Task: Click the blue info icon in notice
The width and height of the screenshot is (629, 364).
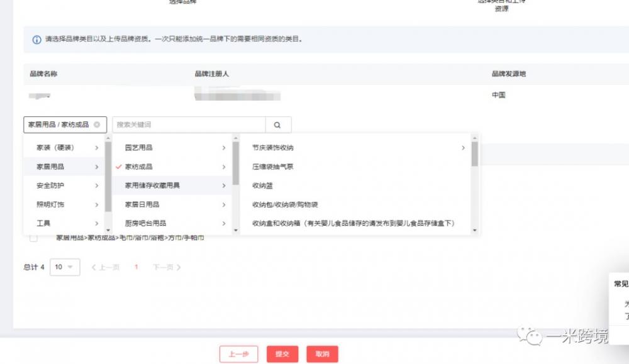Action: [36, 40]
